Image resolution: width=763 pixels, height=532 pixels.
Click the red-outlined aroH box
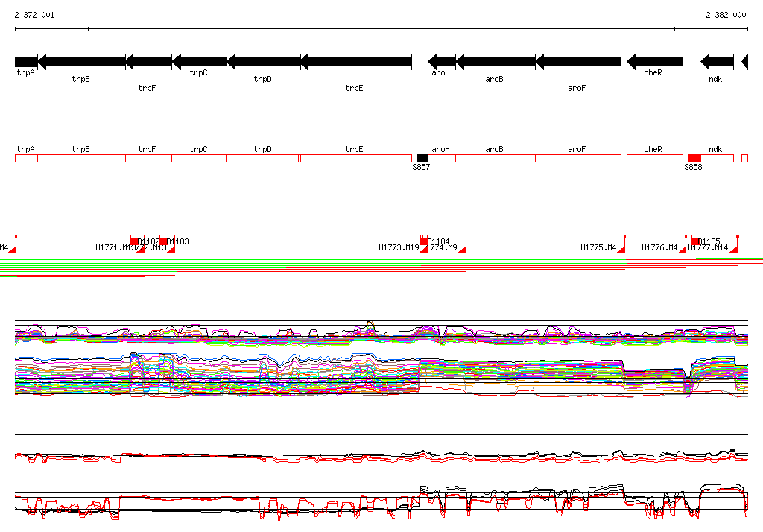(442, 158)
